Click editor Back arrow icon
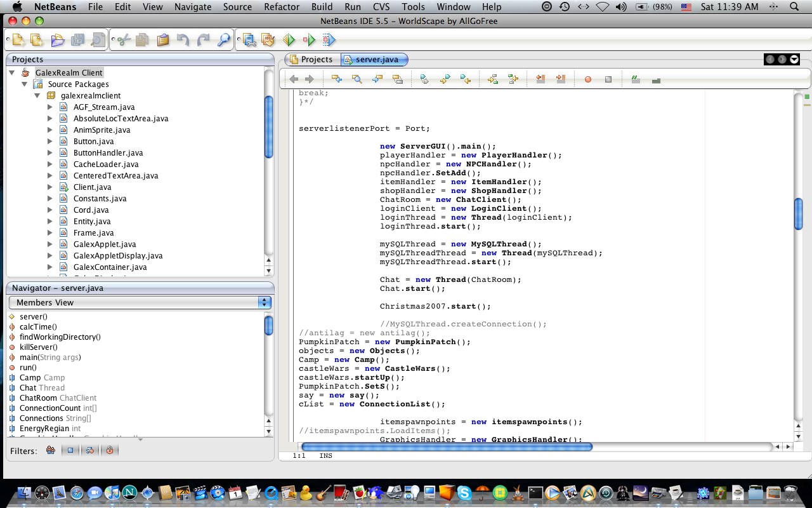The height and width of the screenshot is (508, 812). pos(294,79)
